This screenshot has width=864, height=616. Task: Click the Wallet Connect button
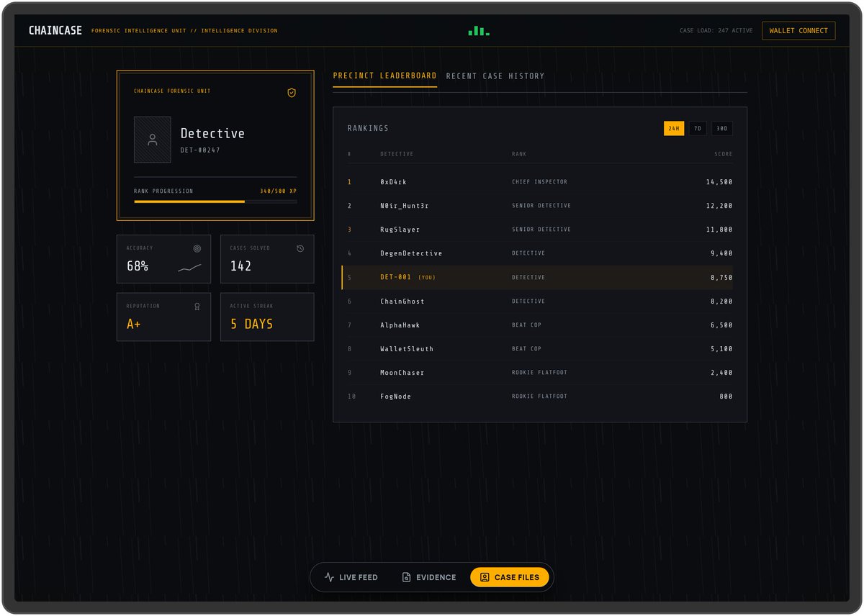[x=798, y=31]
